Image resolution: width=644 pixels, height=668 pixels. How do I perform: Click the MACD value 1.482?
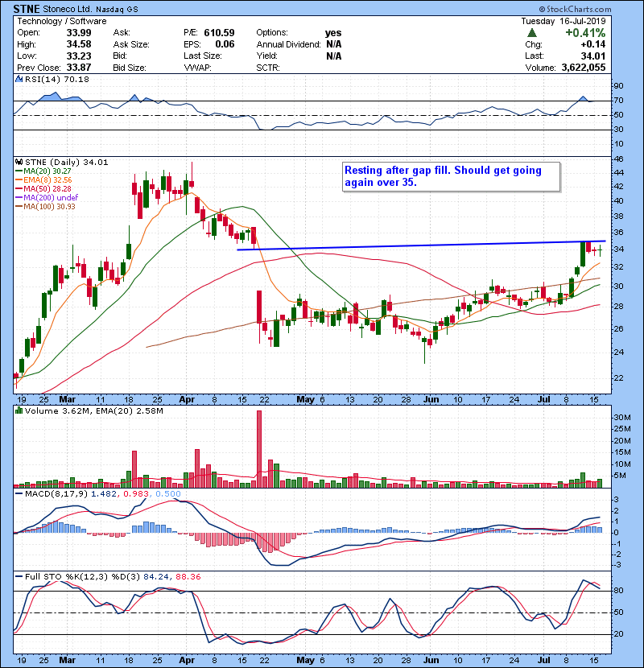[104, 494]
